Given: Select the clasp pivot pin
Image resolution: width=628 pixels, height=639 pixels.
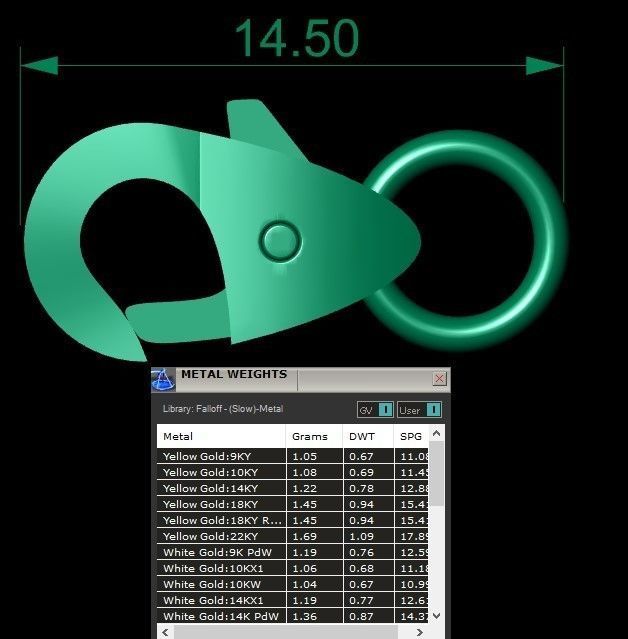Looking at the screenshot, I should click(x=280, y=241).
